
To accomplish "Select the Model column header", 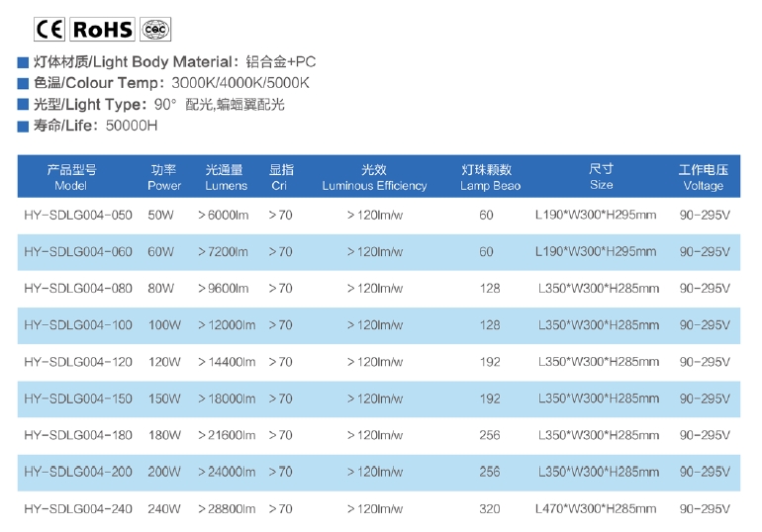I will (71, 178).
